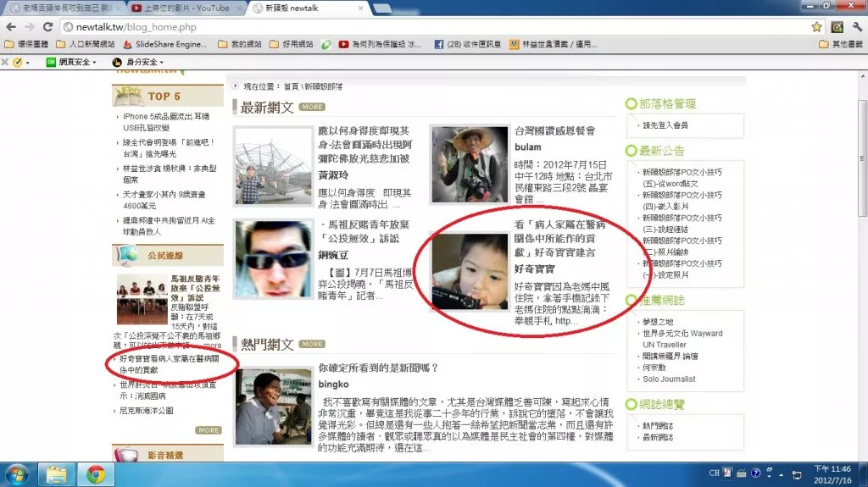868x487 pixels.
Task: Click the extension icon beside the bookmark star
Action: (837, 26)
